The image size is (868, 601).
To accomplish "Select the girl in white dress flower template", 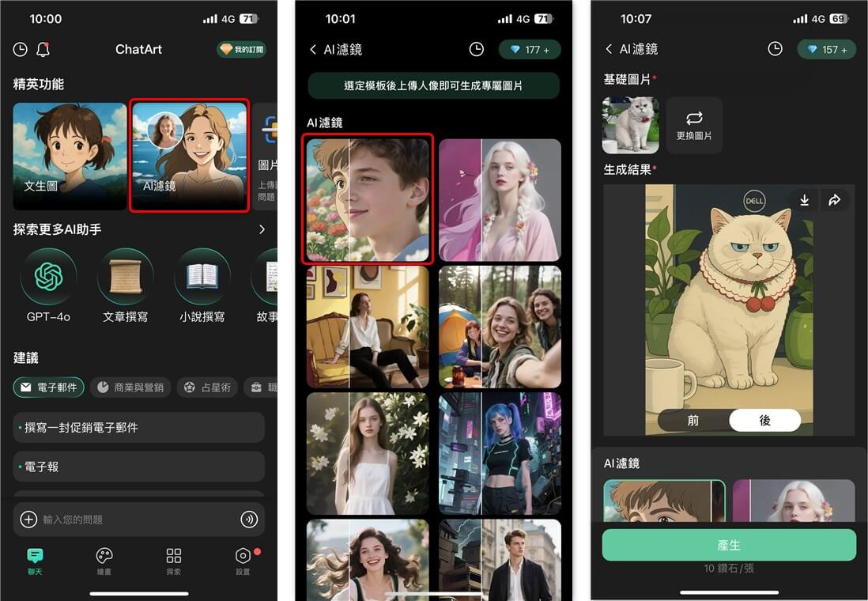I will point(368,454).
